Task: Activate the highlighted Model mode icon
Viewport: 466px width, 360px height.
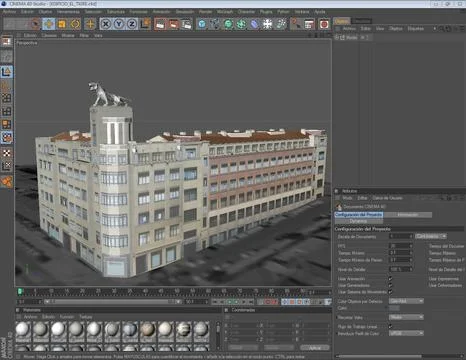Action: click(x=7, y=72)
